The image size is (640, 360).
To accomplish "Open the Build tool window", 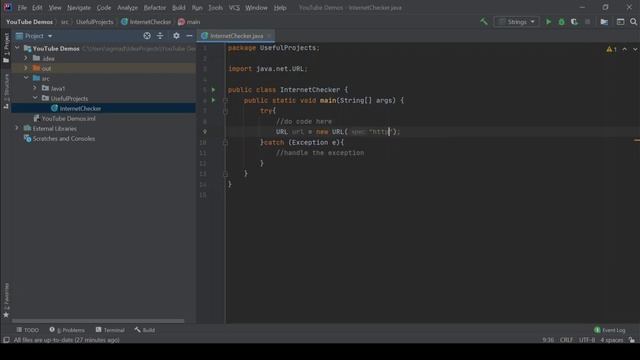I will pos(145,330).
